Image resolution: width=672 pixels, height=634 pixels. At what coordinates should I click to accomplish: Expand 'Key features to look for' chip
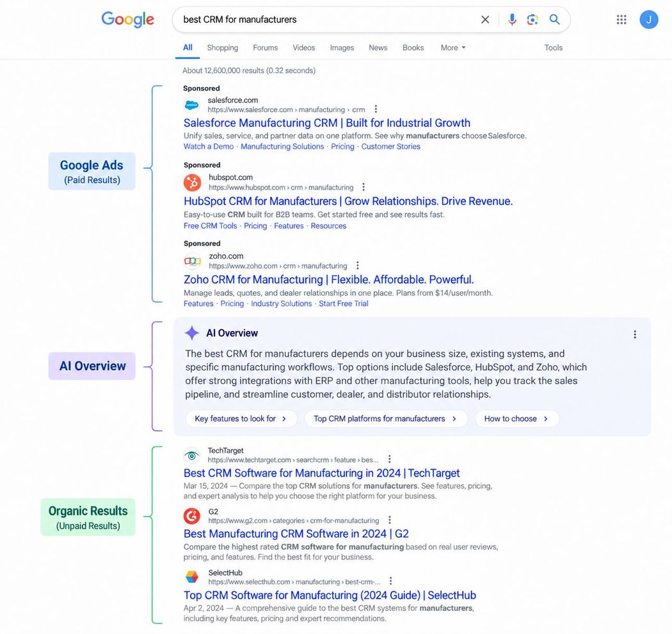pyautogui.click(x=241, y=419)
